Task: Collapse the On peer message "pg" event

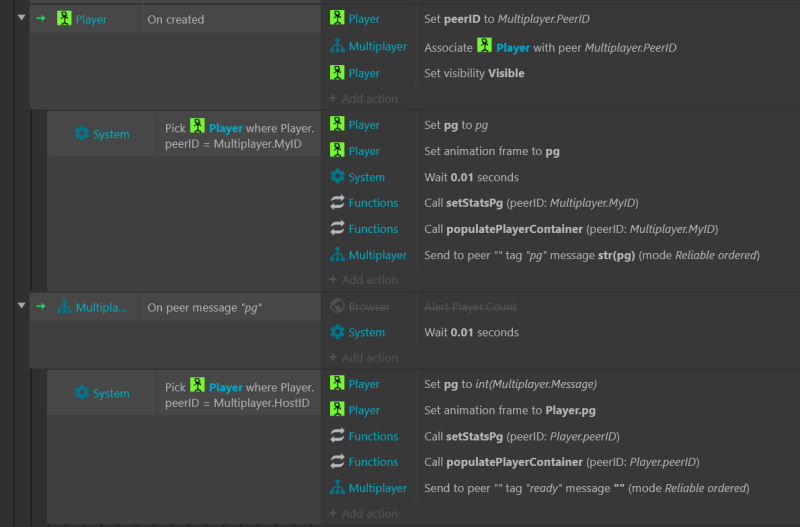Action: [22, 306]
